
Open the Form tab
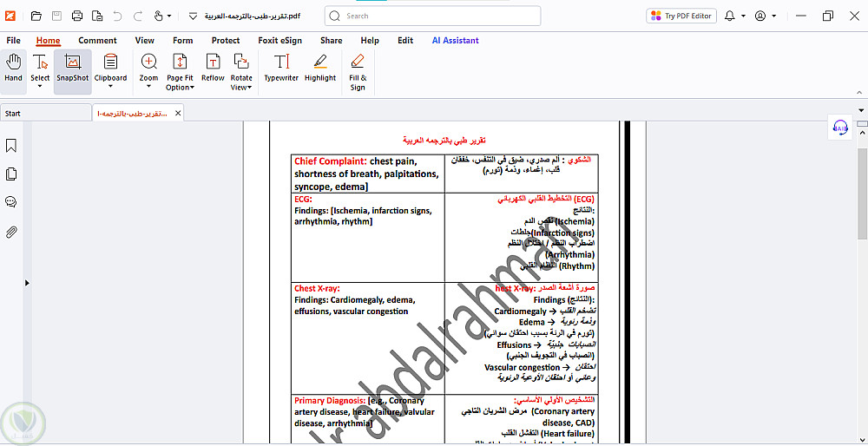[x=182, y=41]
